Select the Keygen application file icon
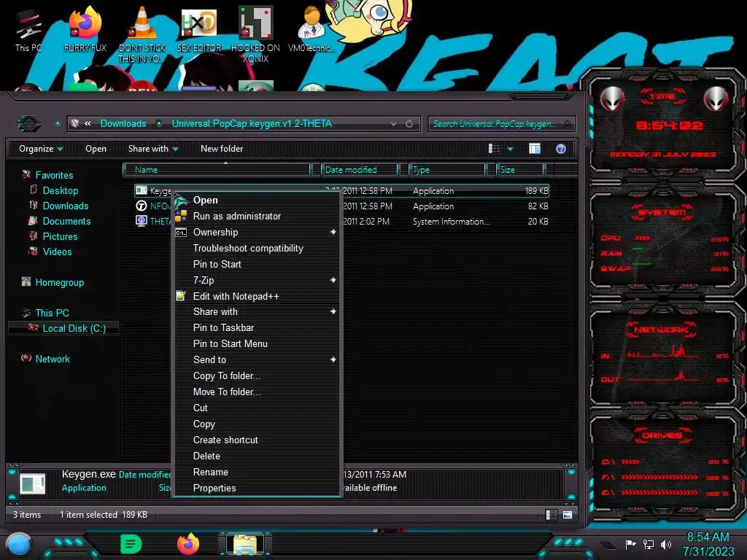Viewport: 747px width, 560px height. pyautogui.click(x=142, y=190)
